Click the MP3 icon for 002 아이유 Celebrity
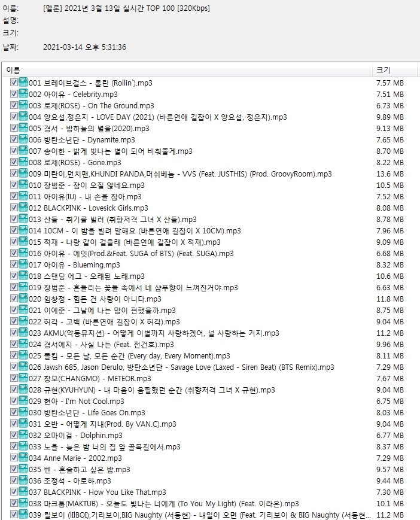Viewport: 420px width, 520px height. pos(23,93)
